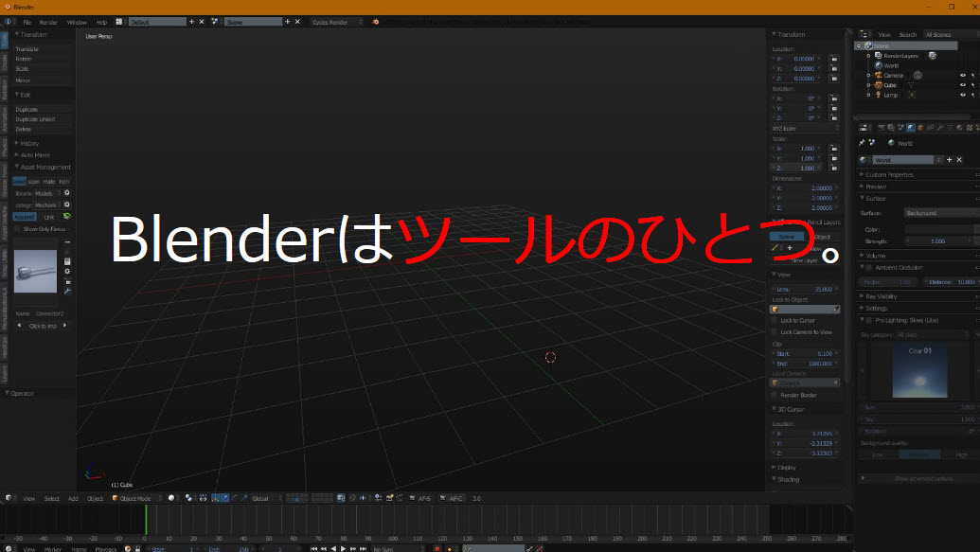Click the Connector2 asset preview thumbnail

35,272
